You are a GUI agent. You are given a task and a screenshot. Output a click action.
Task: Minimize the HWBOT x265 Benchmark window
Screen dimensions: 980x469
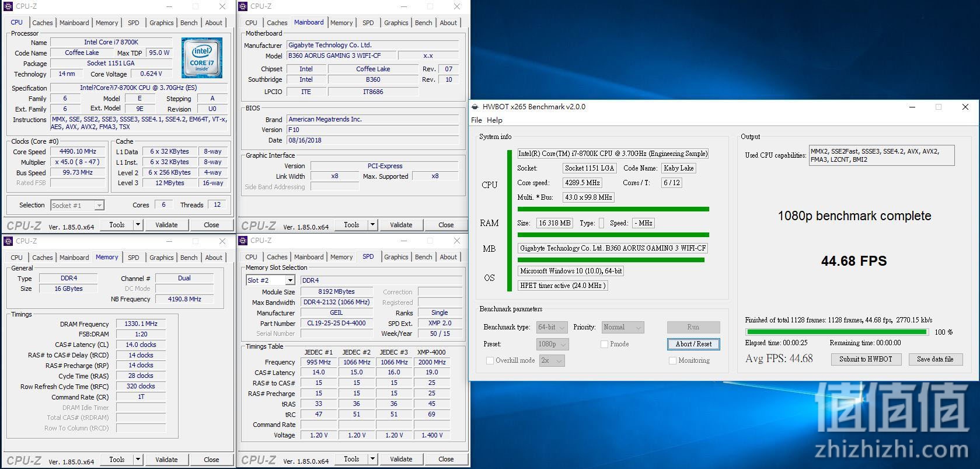(x=912, y=107)
